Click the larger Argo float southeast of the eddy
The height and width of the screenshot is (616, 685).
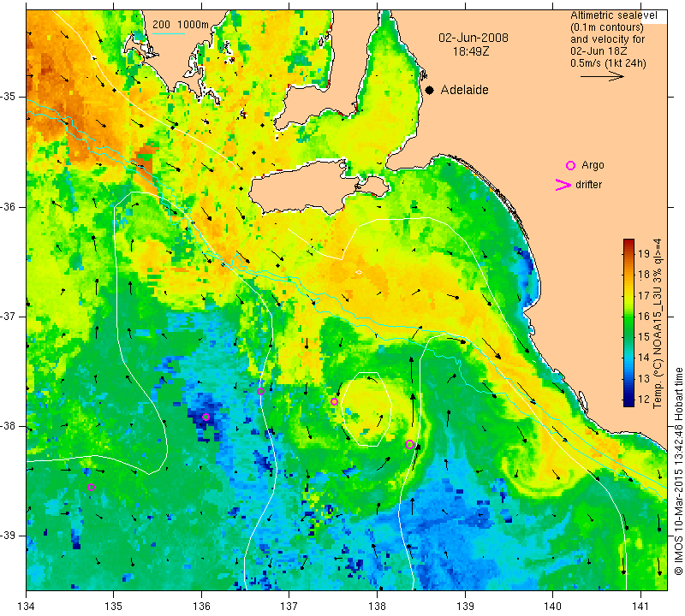(409, 444)
